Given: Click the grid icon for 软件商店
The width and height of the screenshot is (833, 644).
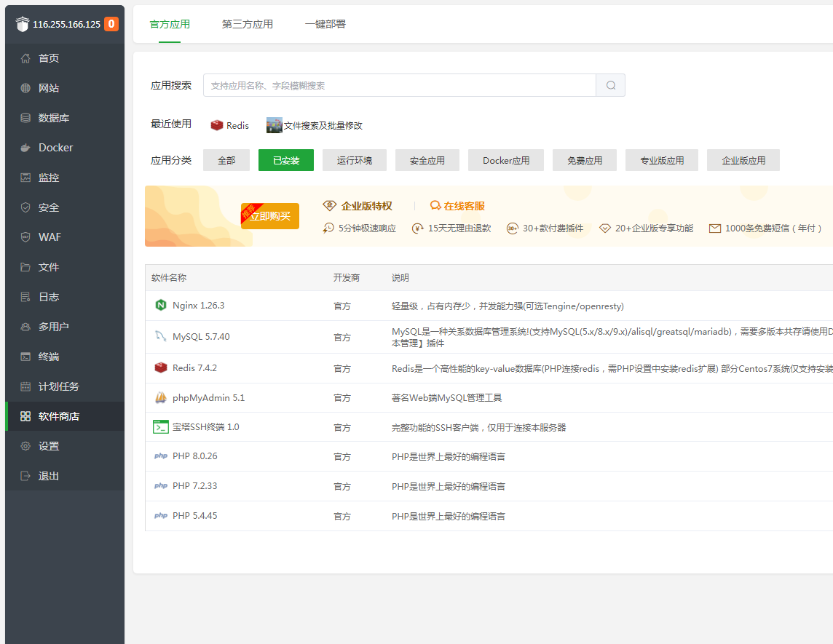Looking at the screenshot, I should click(x=25, y=416).
